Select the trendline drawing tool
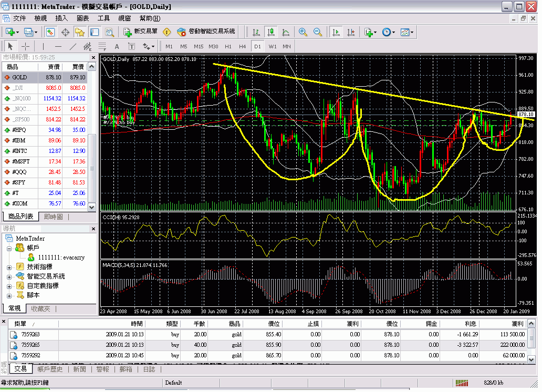Image resolution: width=542 pixels, height=392 pixels. coord(73,46)
